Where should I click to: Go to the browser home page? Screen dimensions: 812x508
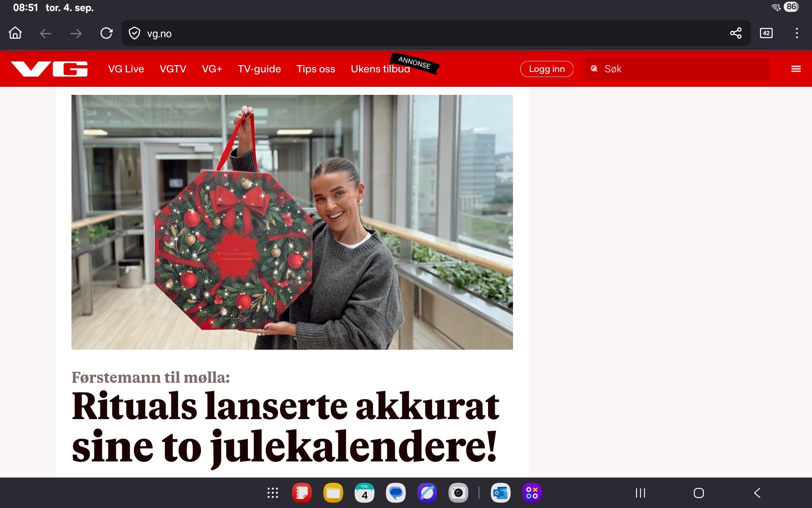pos(15,33)
